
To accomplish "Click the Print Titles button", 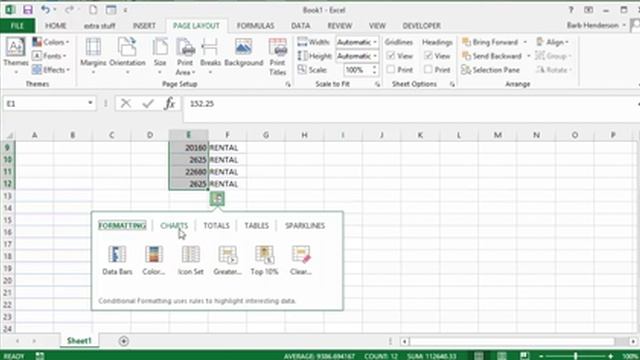I will click(x=278, y=57).
